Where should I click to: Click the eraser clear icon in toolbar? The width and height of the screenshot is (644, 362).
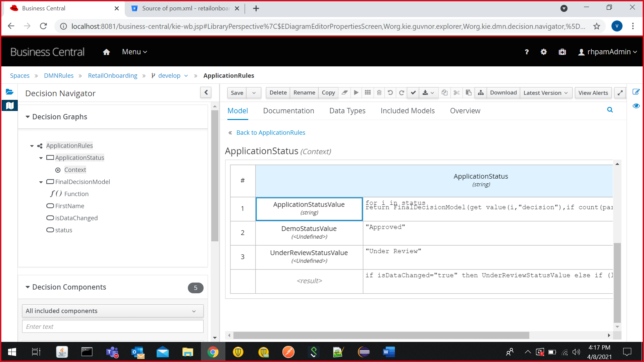click(x=344, y=93)
